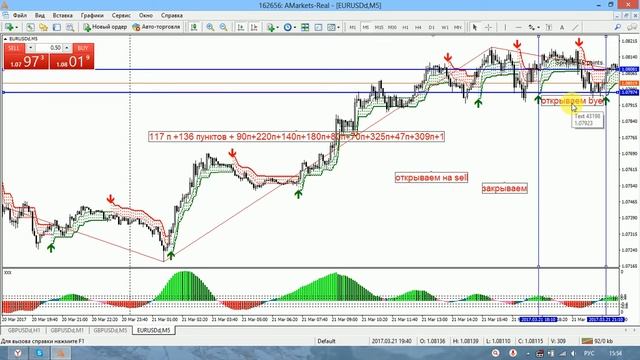Screen dimensions: 640x360
Task: Switch to GBPUSDd,M1 chart tab
Action: [67, 330]
